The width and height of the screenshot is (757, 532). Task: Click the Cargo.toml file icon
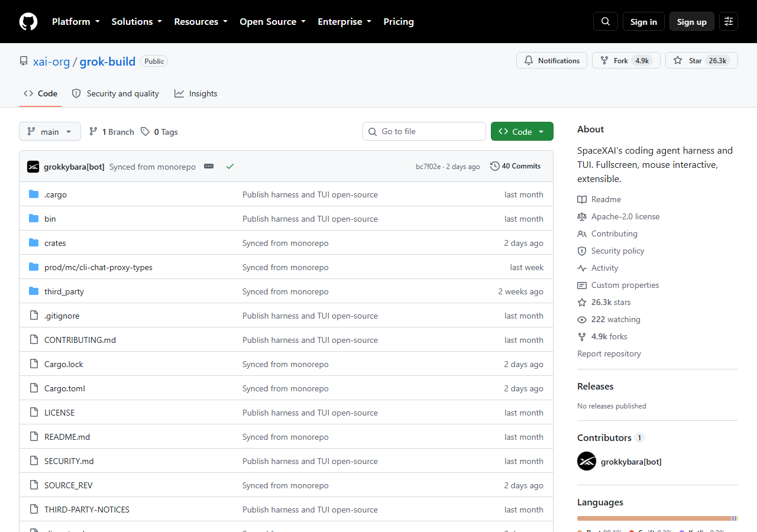(x=34, y=388)
